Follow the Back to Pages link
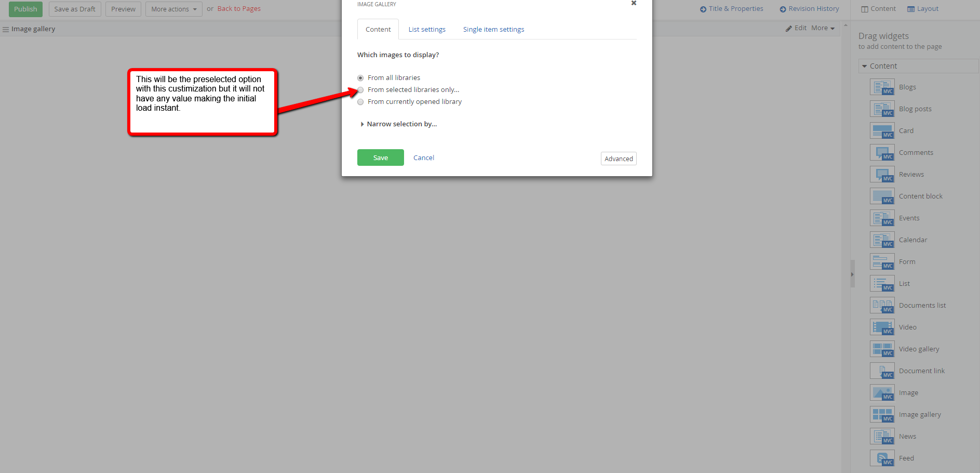 coord(238,8)
